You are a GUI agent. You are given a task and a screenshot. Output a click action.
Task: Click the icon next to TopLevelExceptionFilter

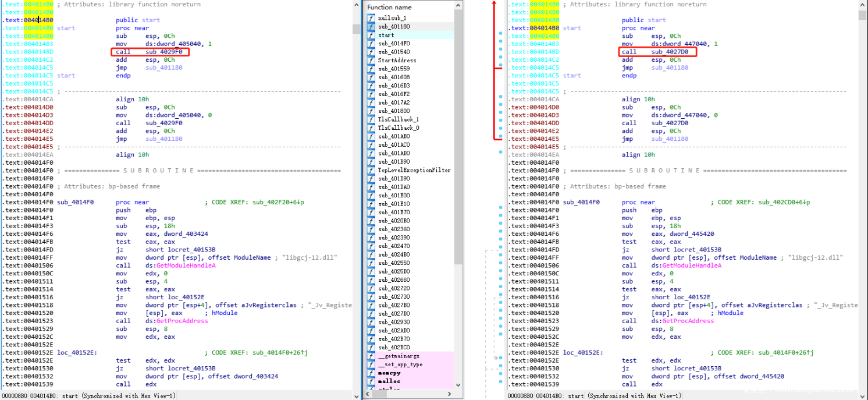click(371, 170)
